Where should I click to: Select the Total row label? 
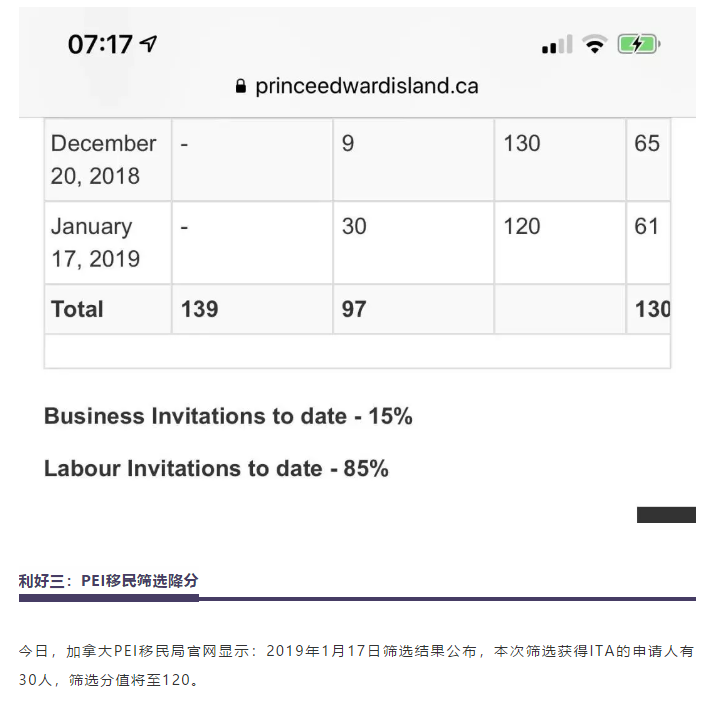click(78, 309)
